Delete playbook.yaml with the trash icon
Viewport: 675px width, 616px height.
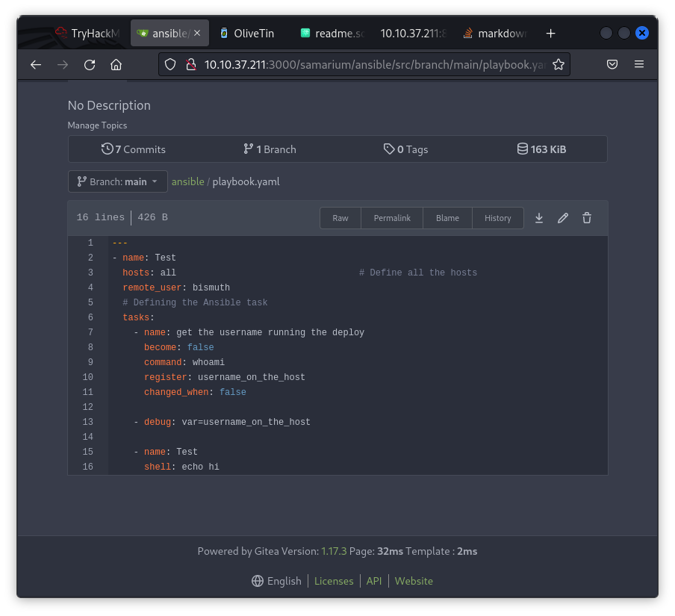(587, 217)
